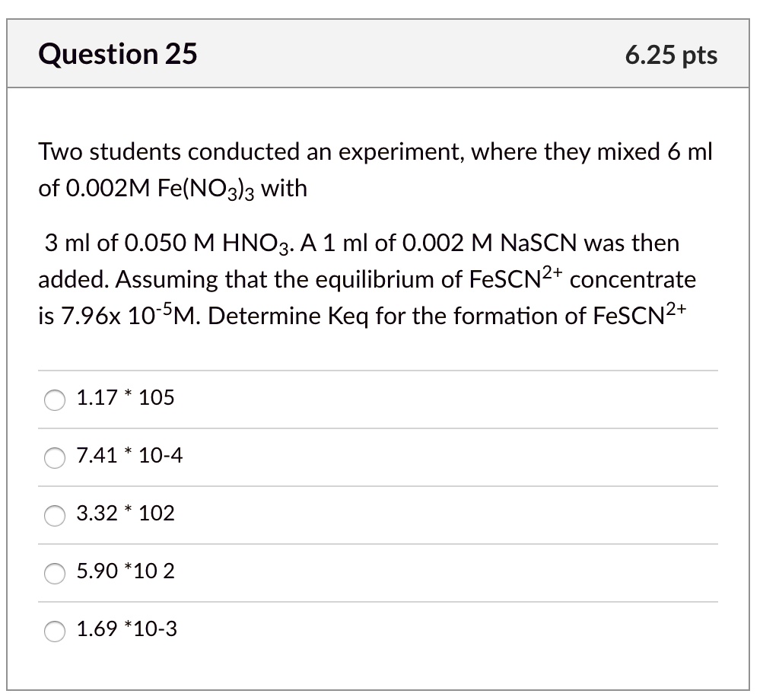Select the answer 5.90 *10 2
779x700 pixels.
(x=54, y=574)
